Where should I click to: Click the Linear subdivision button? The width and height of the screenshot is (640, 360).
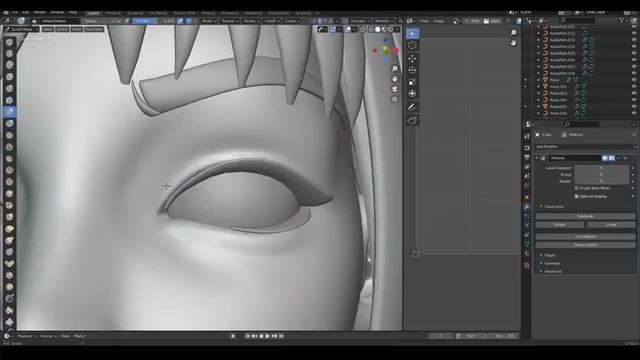(611, 225)
